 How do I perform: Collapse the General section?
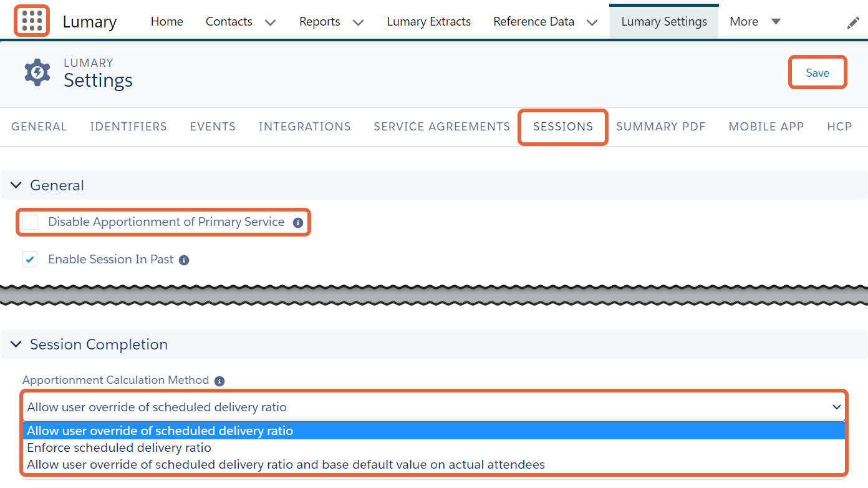point(16,185)
